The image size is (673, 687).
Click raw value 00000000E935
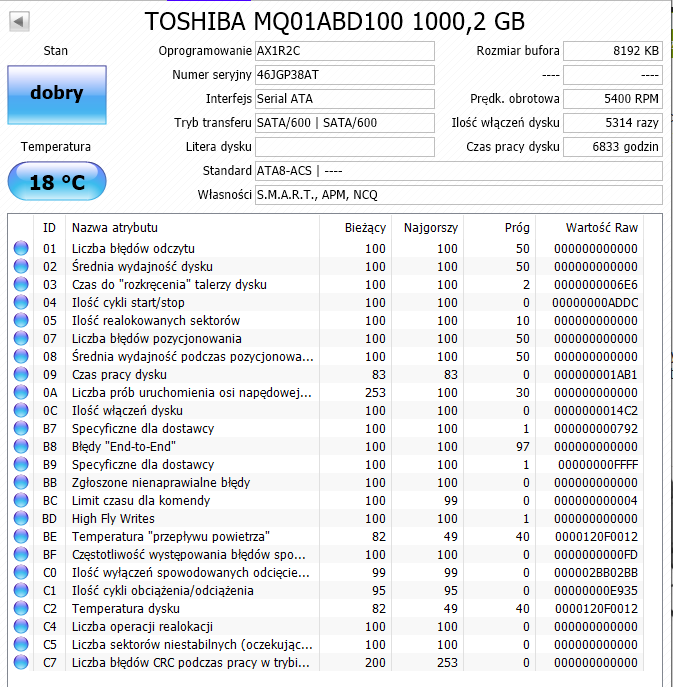[596, 591]
